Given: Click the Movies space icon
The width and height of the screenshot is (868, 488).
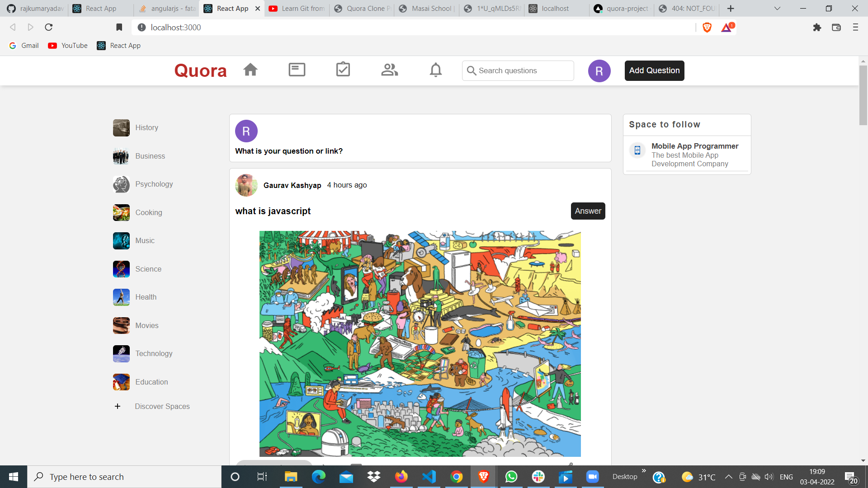Looking at the screenshot, I should click(x=121, y=325).
